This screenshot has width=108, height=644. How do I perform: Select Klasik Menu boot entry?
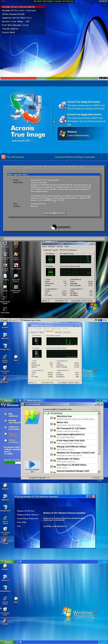click(x=8, y=32)
